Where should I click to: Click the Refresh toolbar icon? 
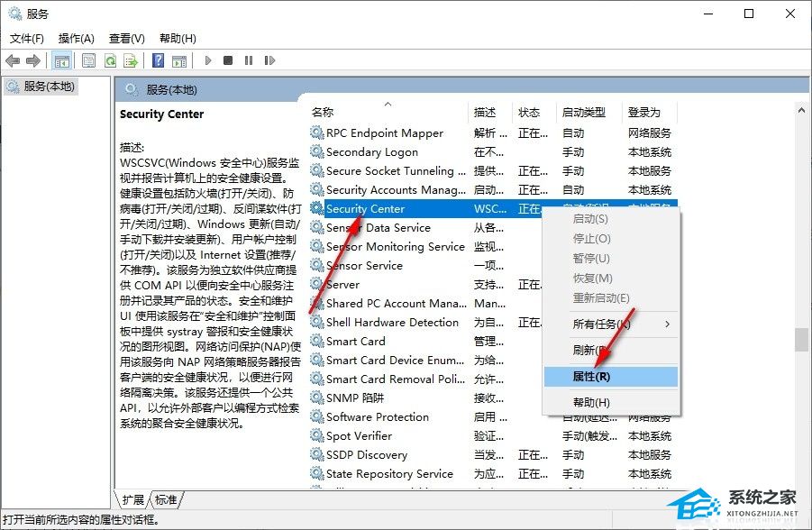[110, 60]
